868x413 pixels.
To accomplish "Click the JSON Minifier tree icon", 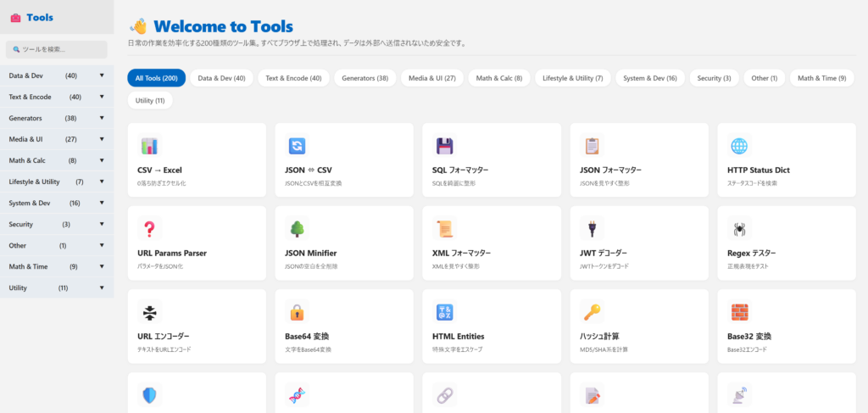I will point(298,229).
